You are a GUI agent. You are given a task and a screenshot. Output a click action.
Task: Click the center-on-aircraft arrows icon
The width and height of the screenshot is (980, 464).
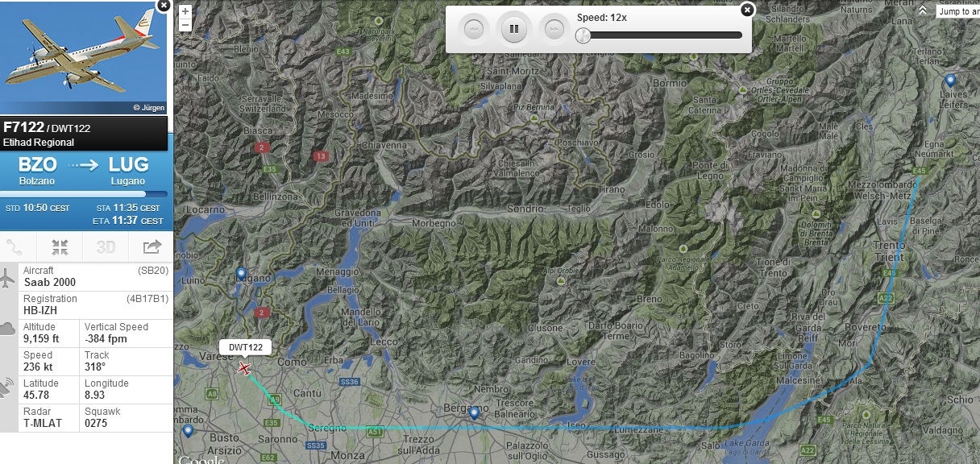coord(60,247)
